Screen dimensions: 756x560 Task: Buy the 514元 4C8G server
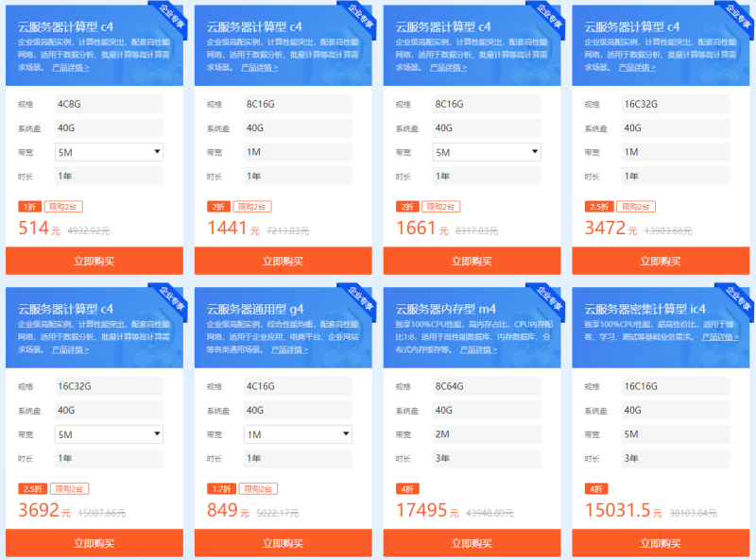click(94, 261)
